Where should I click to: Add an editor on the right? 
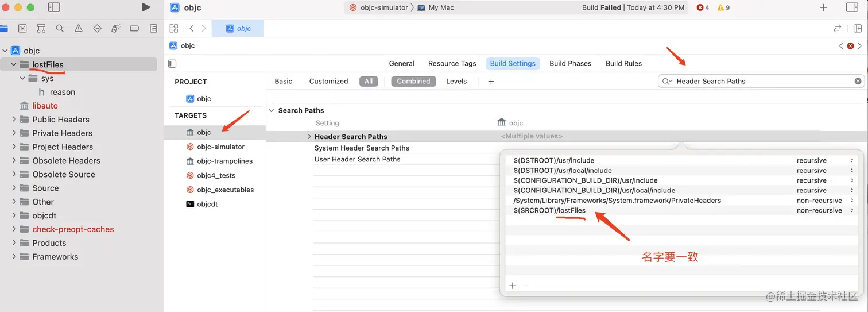(858, 28)
